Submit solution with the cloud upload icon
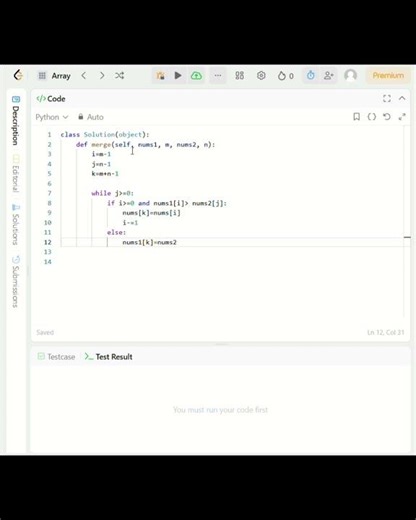The width and height of the screenshot is (416, 520). coord(196,76)
